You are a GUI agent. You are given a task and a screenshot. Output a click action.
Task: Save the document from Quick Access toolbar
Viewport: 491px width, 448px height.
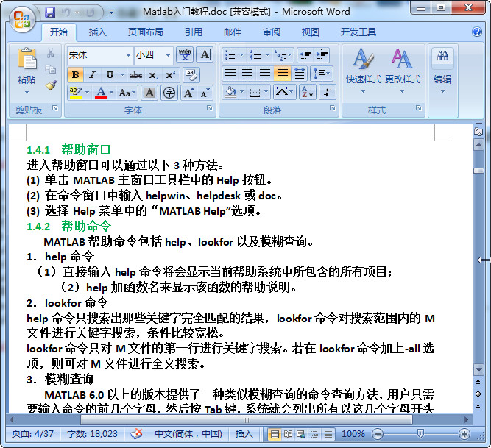click(50, 13)
